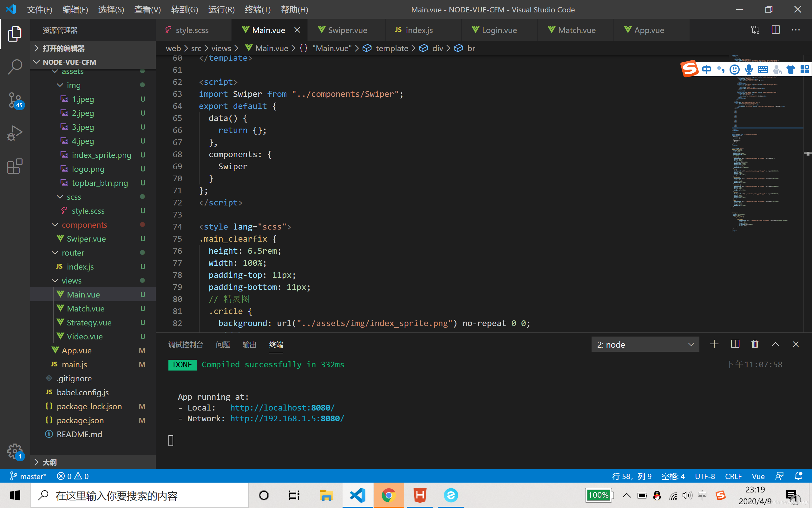Open Source Control with 45 changes
The height and width of the screenshot is (508, 812).
[x=15, y=100]
